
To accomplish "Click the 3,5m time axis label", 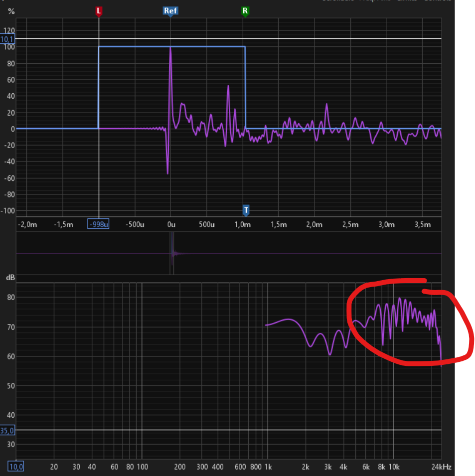I will coord(423,225).
